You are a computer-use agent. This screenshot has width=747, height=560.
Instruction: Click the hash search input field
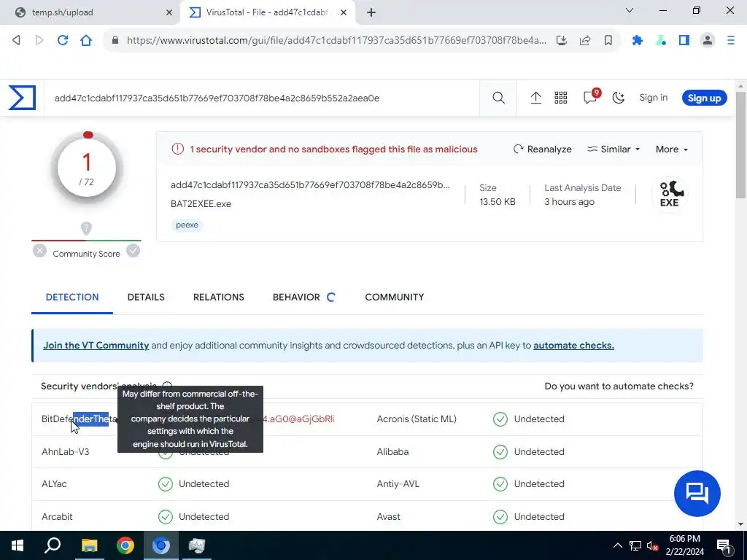click(262, 98)
